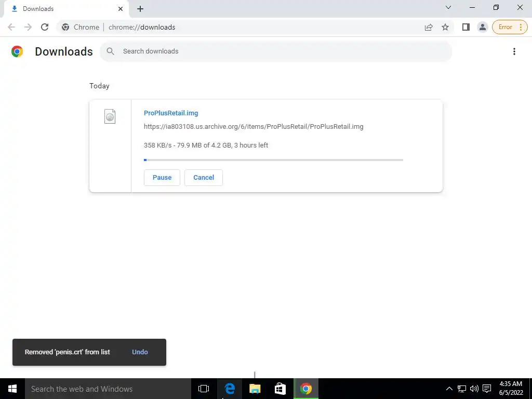Image resolution: width=532 pixels, height=399 pixels.
Task: Minimize the Chrome window
Action: [472, 7]
